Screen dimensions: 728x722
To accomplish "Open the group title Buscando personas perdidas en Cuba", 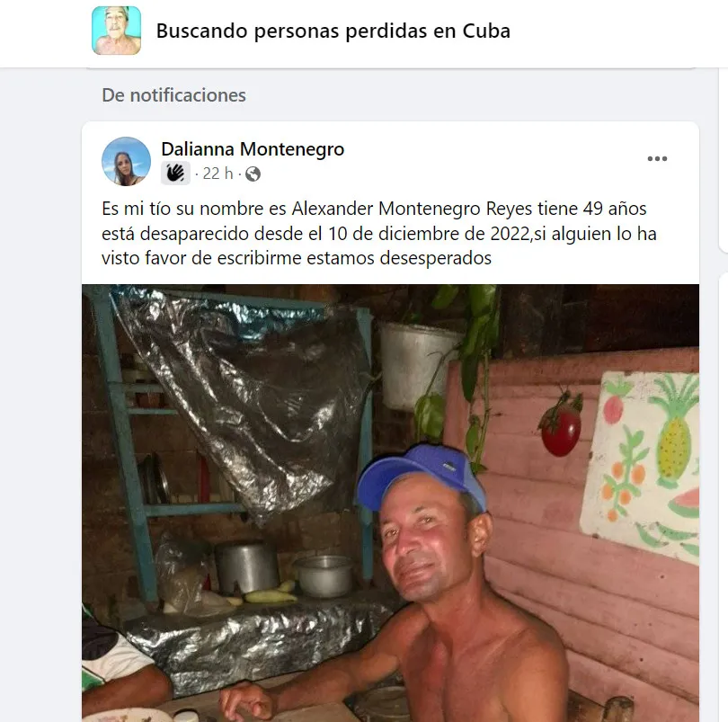I will click(x=333, y=31).
